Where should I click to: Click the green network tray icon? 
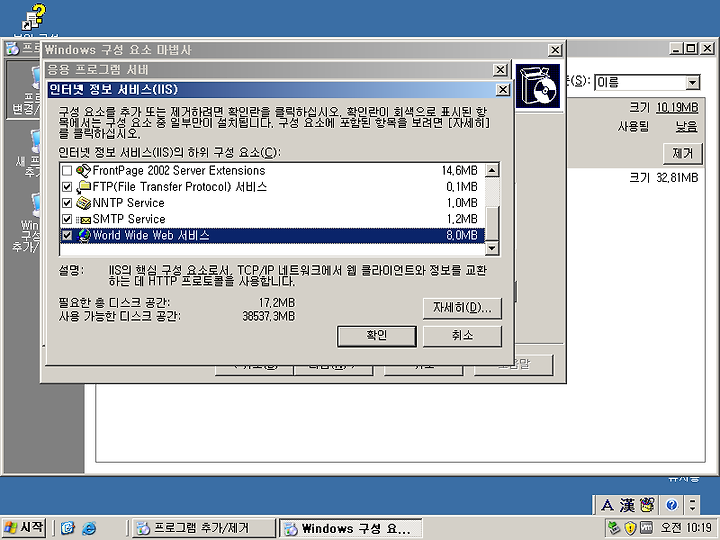pos(614,528)
